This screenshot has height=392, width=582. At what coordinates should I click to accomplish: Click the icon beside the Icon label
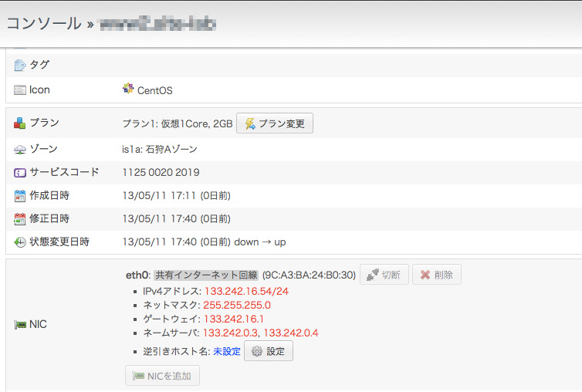pyautogui.click(x=20, y=90)
